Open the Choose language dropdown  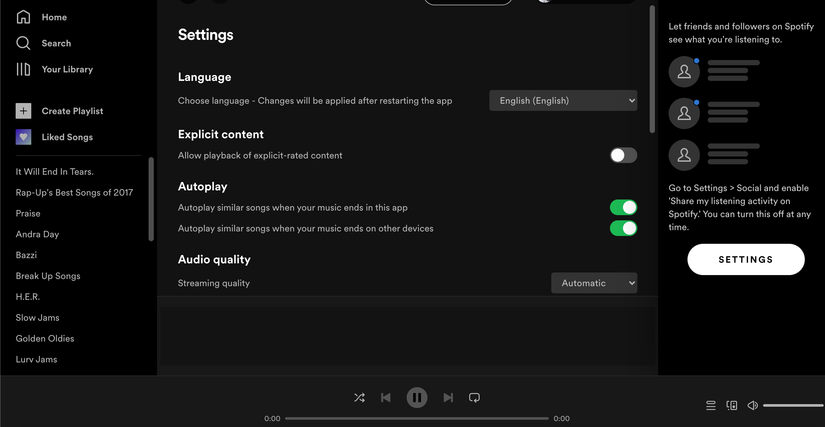(x=563, y=100)
